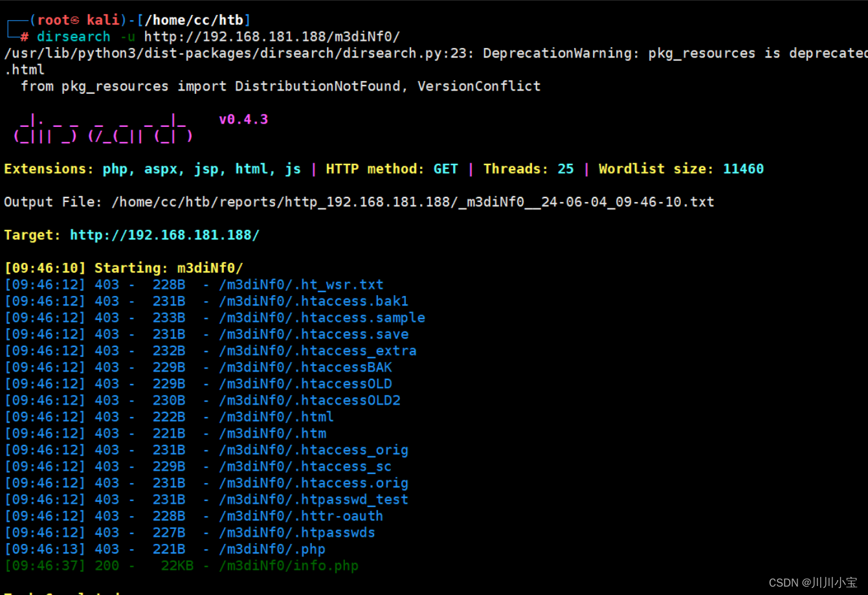Click the /m3diNf0/.htaccess_orig result
This screenshot has height=595, width=868.
point(313,450)
